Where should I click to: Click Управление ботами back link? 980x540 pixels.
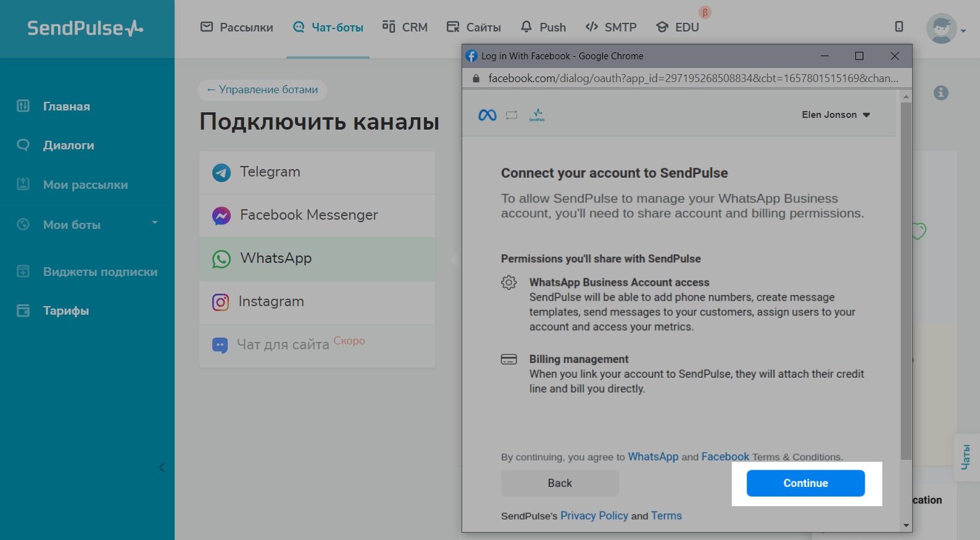click(x=262, y=89)
